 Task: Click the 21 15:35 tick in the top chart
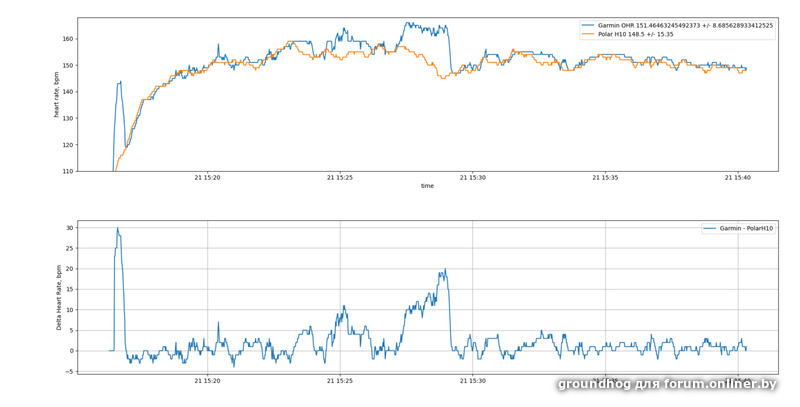coord(605,178)
